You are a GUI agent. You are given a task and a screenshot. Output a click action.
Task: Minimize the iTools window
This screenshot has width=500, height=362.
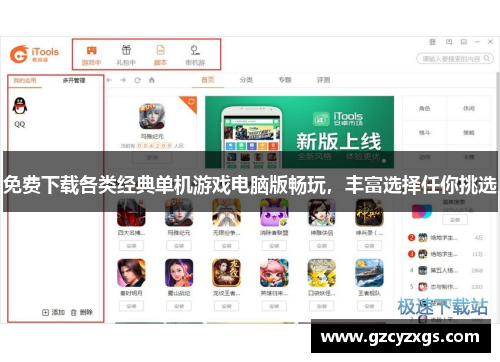477,42
